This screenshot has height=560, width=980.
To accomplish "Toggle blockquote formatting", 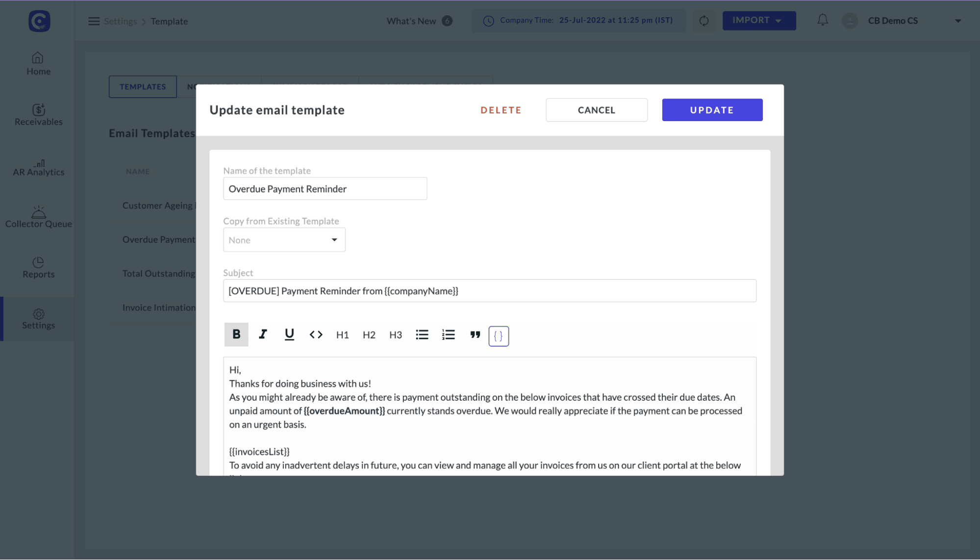I will click(x=475, y=334).
